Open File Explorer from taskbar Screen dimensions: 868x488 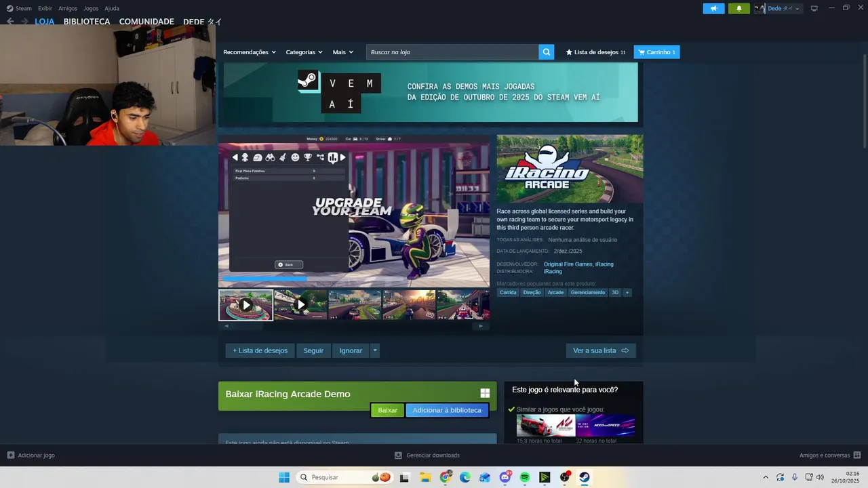(425, 477)
